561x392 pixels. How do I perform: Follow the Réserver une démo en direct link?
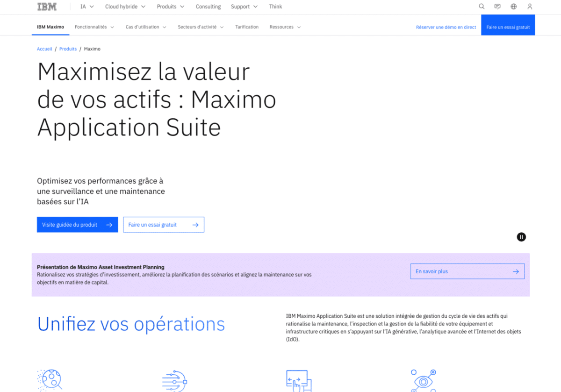click(446, 27)
